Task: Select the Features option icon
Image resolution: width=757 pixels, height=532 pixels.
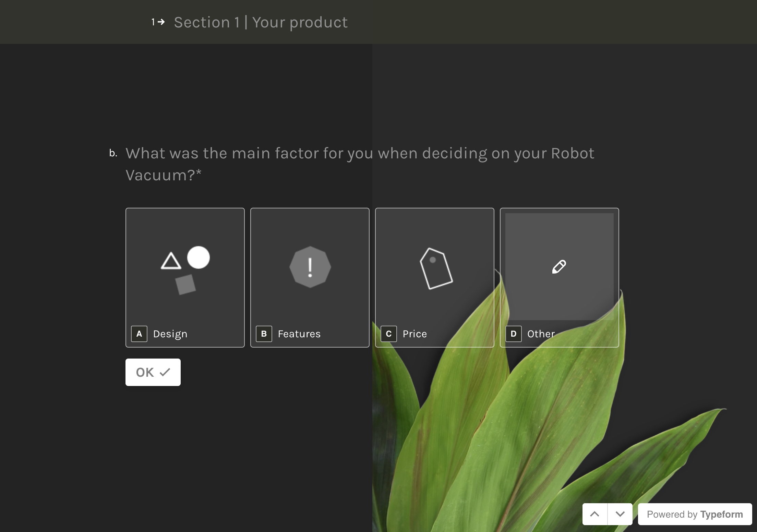Action: 310,267
